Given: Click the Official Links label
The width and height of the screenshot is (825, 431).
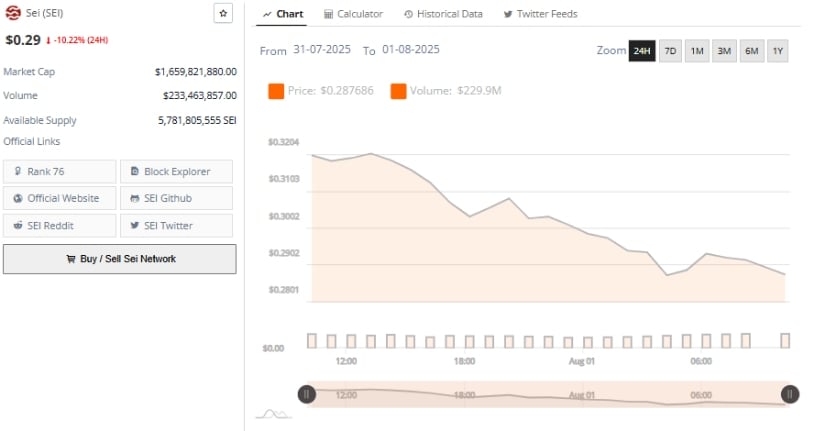Looking at the screenshot, I should [32, 141].
